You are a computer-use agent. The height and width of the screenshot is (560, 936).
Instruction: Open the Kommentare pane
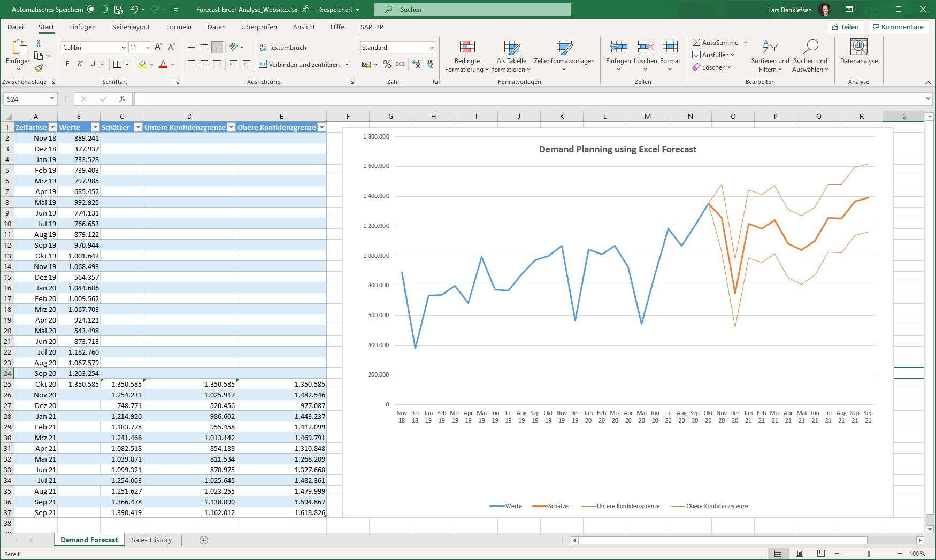[899, 26]
